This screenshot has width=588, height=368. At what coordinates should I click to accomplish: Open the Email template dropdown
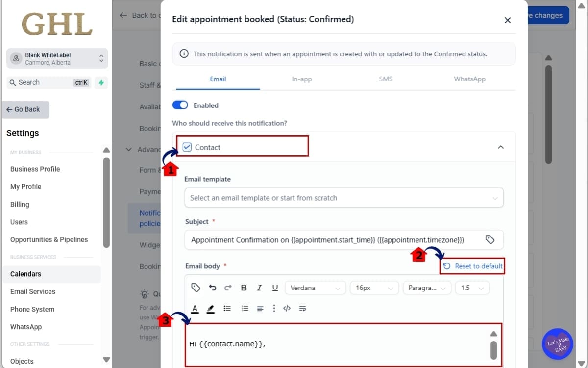click(x=344, y=198)
